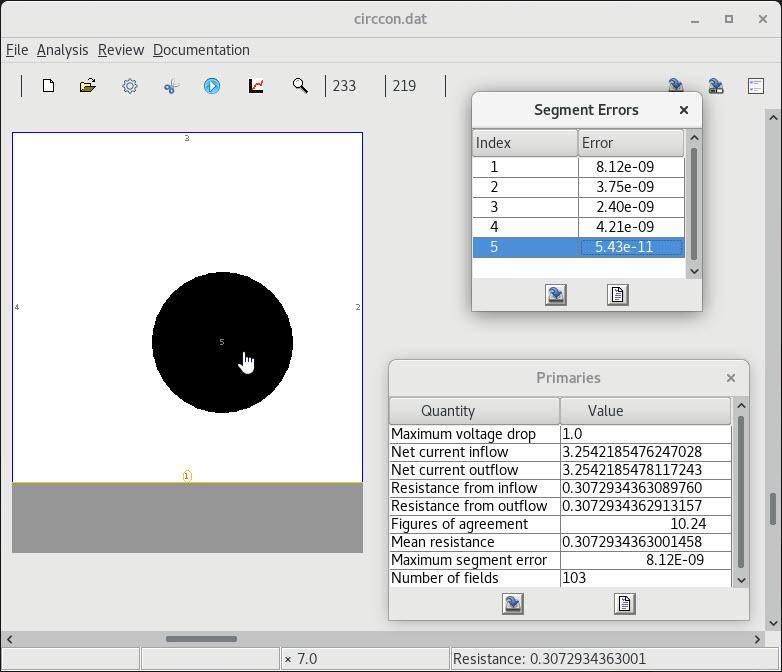Click document icon in Primaries panel
Image resolution: width=782 pixels, height=672 pixels.
(x=625, y=604)
